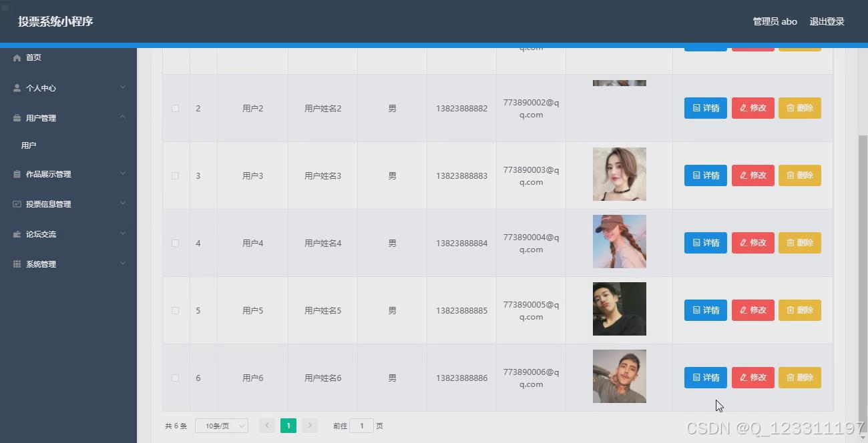
Task: Tick the checkbox for row 用户2
Action: 175,108
